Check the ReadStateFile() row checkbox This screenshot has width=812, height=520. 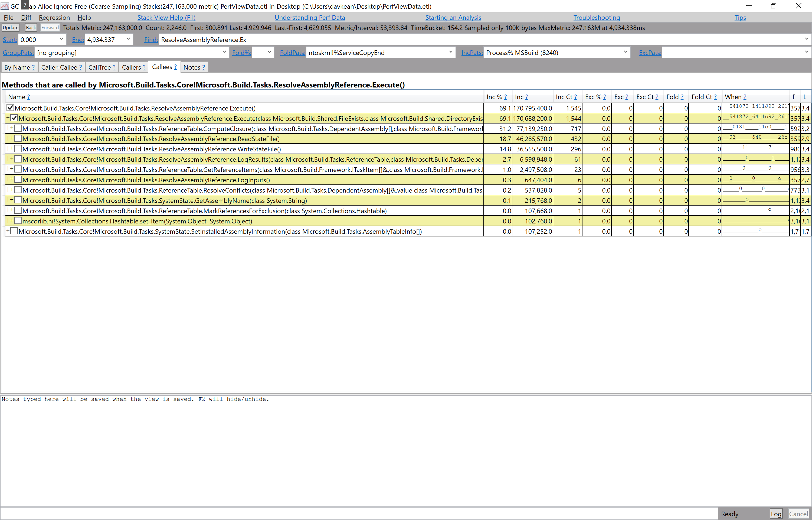coord(19,138)
